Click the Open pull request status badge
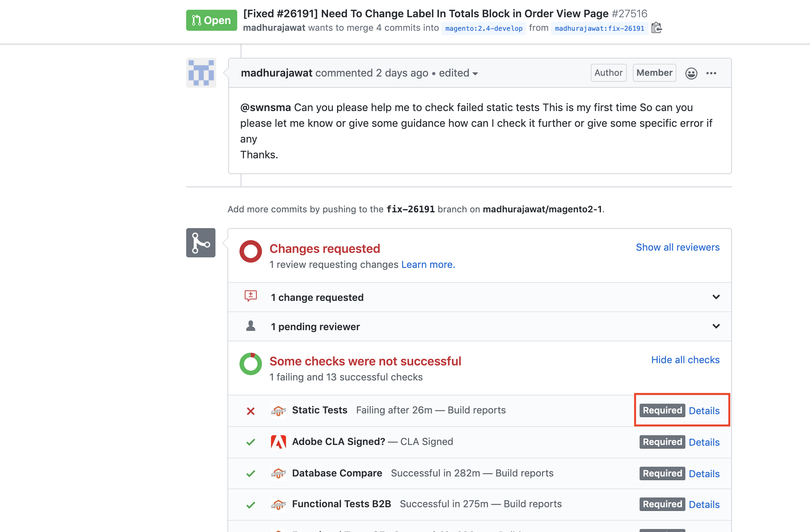Image resolution: width=810 pixels, height=532 pixels. coord(212,20)
